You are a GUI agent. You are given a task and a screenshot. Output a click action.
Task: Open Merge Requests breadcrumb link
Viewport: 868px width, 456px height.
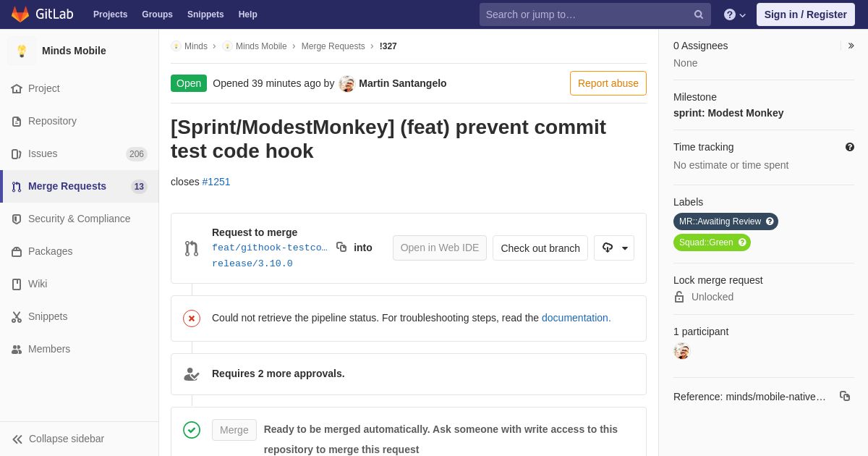333,46
